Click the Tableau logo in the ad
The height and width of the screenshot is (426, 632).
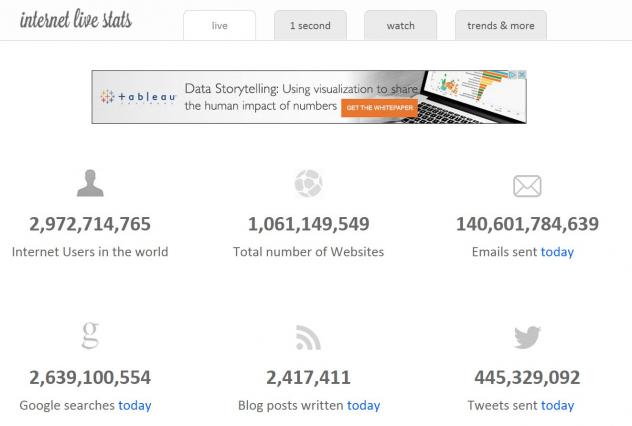pos(138,96)
